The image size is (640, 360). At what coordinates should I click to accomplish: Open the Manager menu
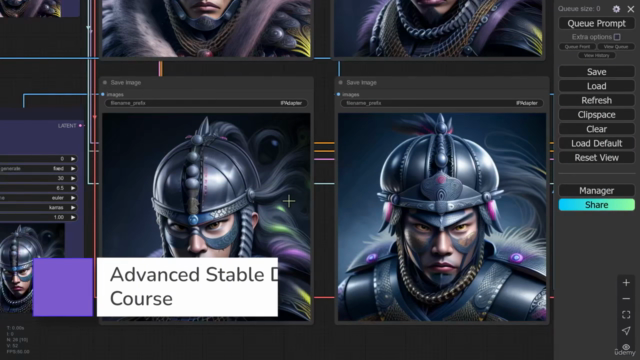click(x=596, y=191)
